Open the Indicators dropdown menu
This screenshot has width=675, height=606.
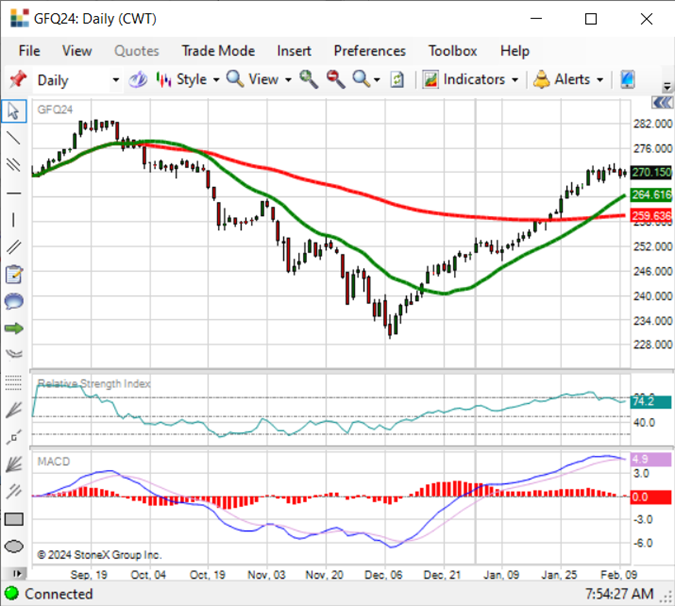(x=470, y=80)
